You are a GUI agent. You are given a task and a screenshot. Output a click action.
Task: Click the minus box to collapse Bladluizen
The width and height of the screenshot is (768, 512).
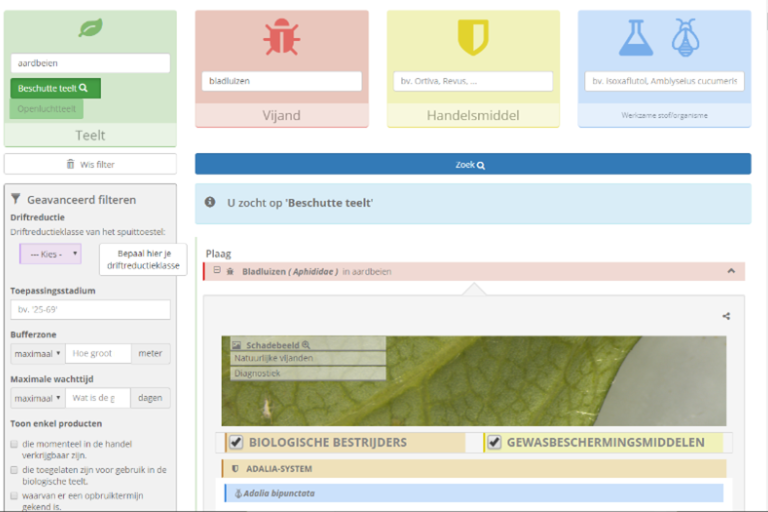click(217, 270)
